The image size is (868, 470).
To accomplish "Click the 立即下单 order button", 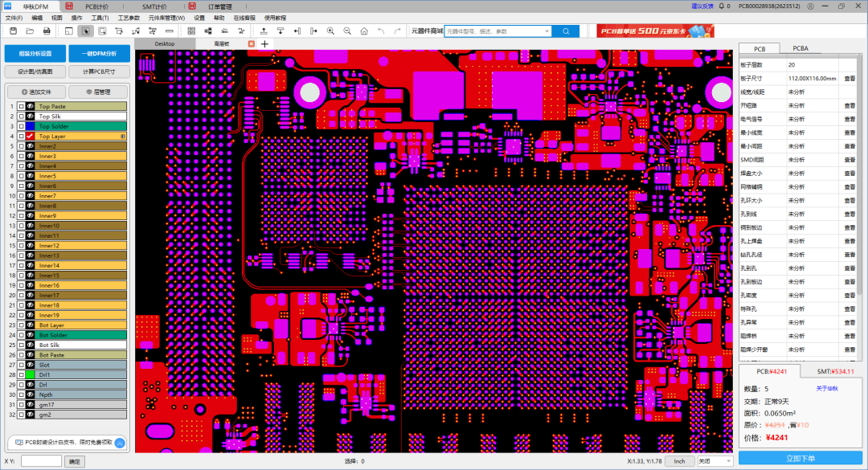I will [800, 458].
